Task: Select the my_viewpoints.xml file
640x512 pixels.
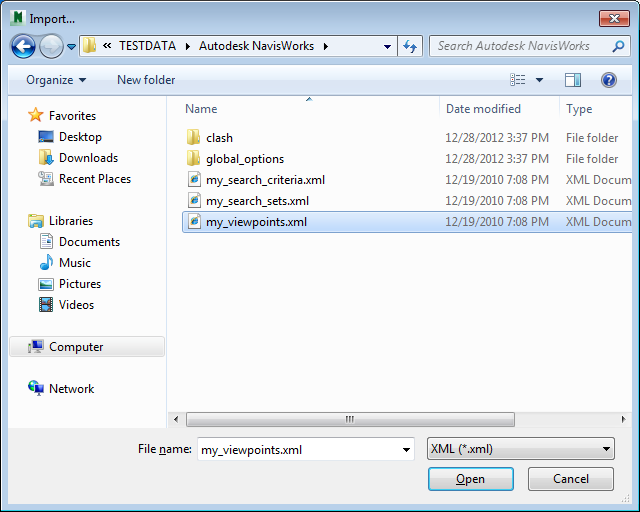Action: pos(407,222)
